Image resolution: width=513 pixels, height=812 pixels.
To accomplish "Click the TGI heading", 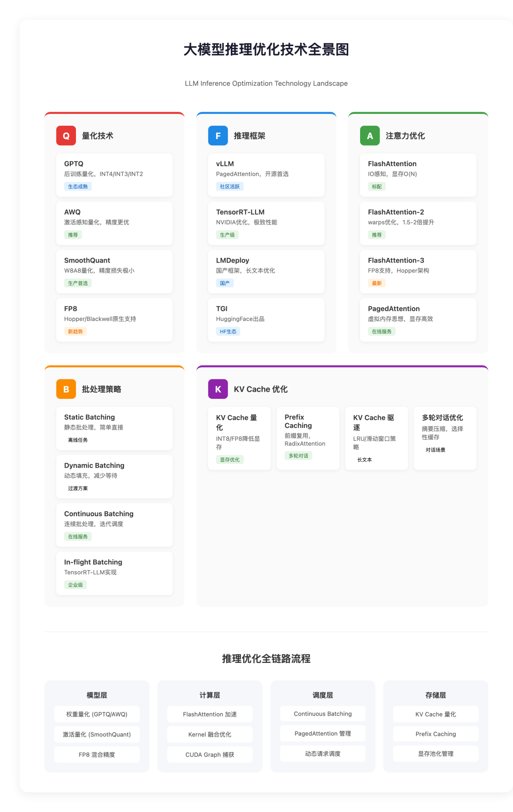I will (x=222, y=309).
